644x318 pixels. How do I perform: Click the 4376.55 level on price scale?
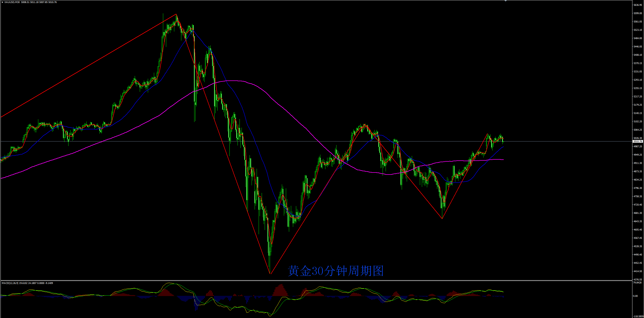pyautogui.click(x=638, y=279)
